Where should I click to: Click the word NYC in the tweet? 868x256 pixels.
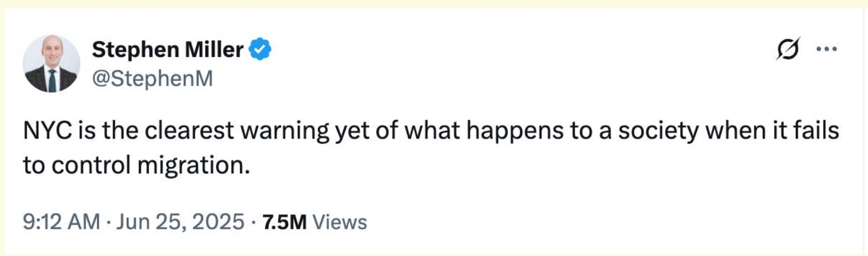coord(48,131)
